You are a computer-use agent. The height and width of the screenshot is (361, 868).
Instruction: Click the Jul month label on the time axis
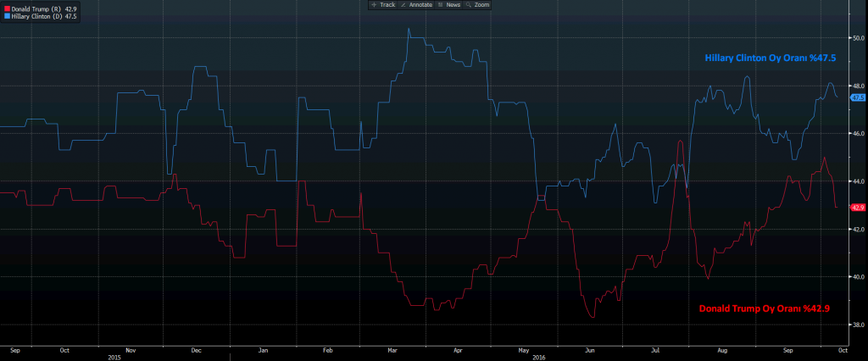[x=655, y=351]
